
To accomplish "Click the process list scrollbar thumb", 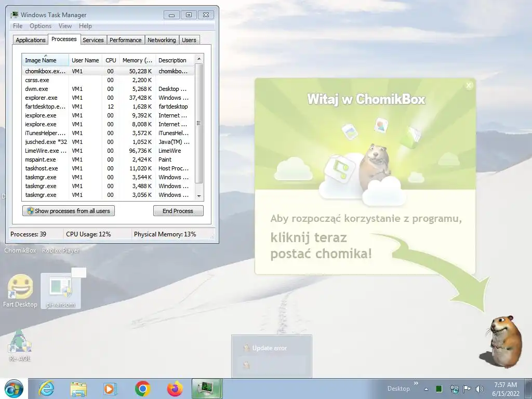I will (199, 123).
